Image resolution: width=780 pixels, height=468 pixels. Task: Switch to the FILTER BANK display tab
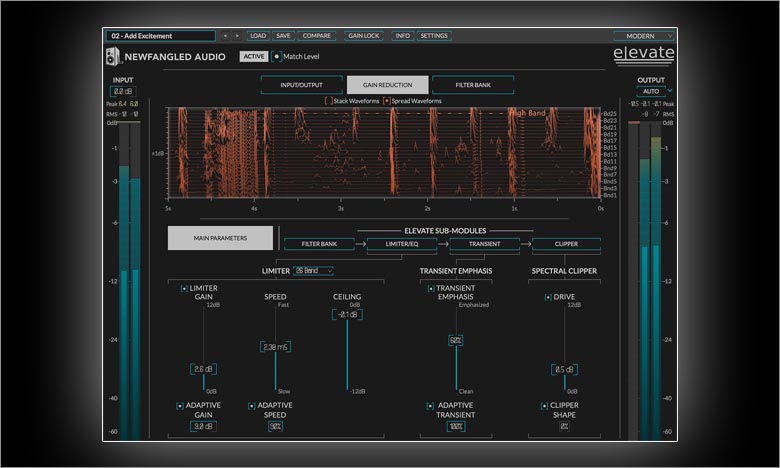tap(473, 85)
